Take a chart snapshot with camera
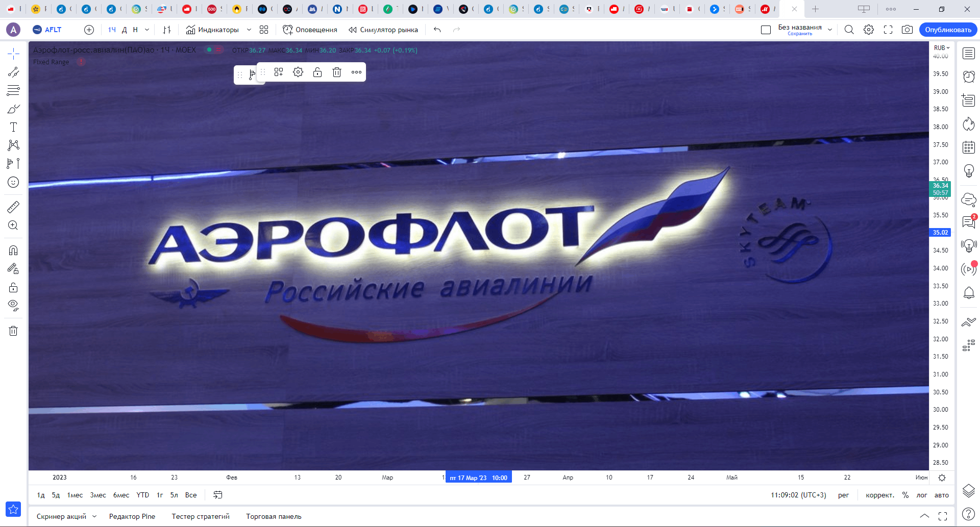Viewport: 980px width, 527px height. tap(907, 30)
